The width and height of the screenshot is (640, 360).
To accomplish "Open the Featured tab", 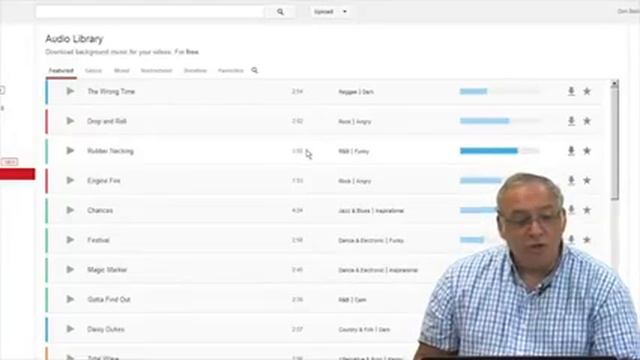I will 61,71.
